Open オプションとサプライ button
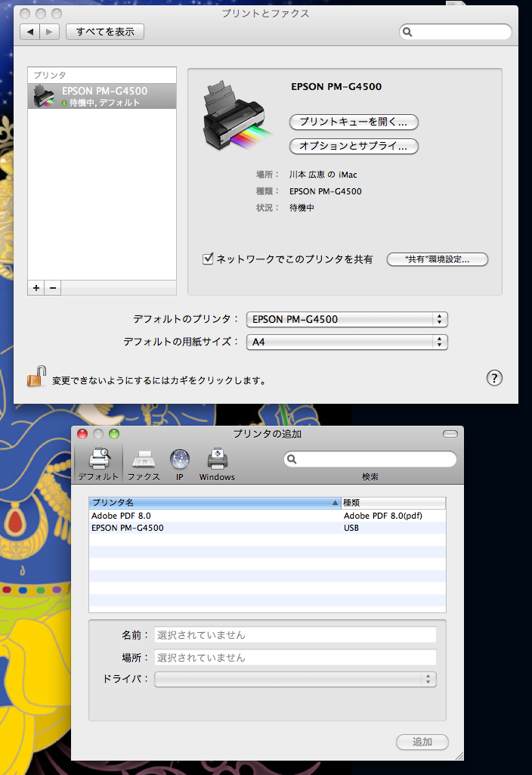 click(354, 146)
